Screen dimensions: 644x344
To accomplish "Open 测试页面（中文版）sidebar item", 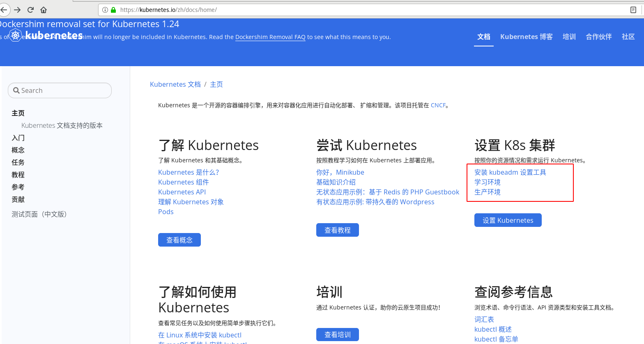I will coord(39,214).
